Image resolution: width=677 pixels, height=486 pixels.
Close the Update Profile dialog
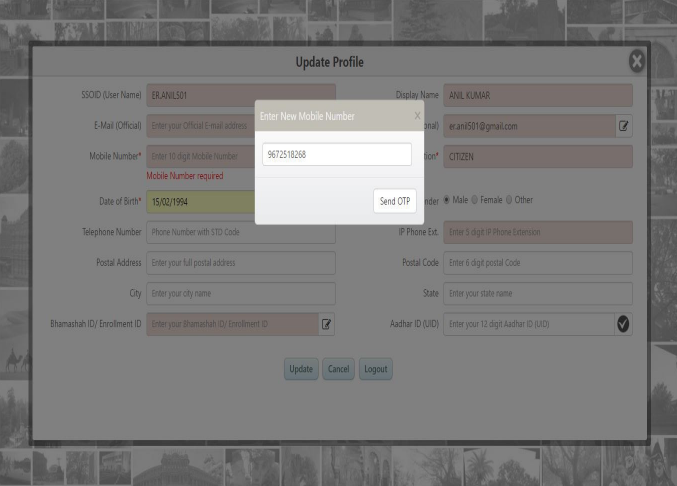(x=636, y=62)
